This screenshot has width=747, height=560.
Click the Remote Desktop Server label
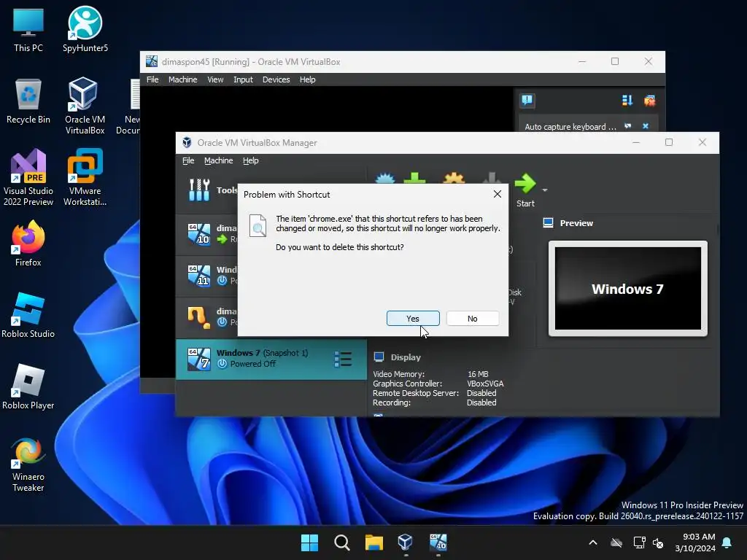tap(415, 393)
